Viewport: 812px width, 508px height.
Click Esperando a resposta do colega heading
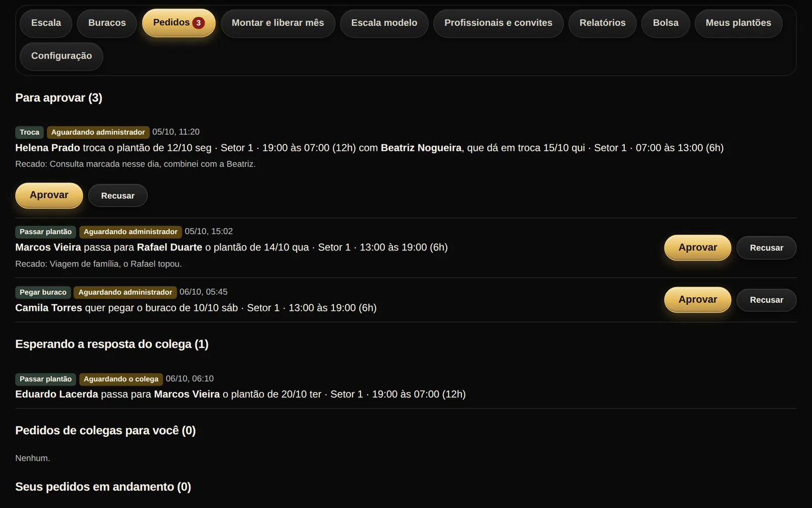click(x=112, y=344)
